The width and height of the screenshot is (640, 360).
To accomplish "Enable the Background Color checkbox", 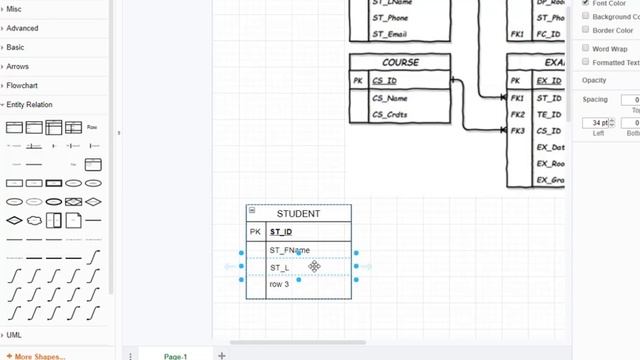I will point(586,16).
